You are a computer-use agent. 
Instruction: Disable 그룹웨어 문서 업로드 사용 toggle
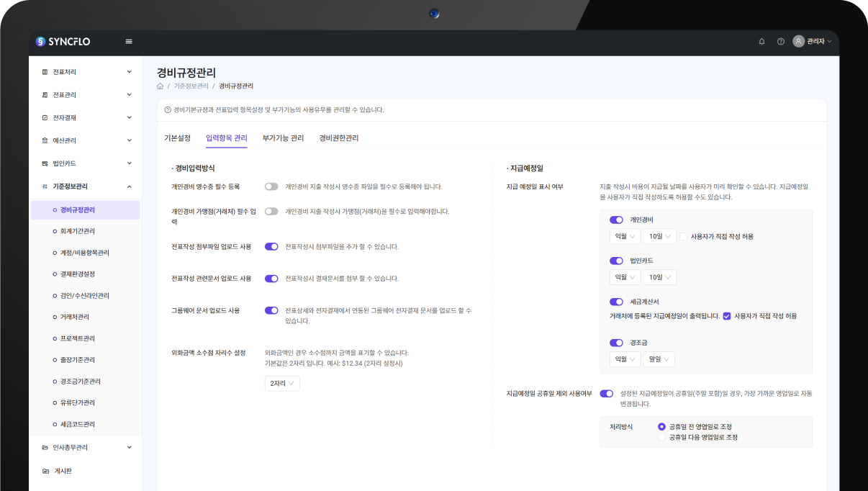click(x=271, y=311)
